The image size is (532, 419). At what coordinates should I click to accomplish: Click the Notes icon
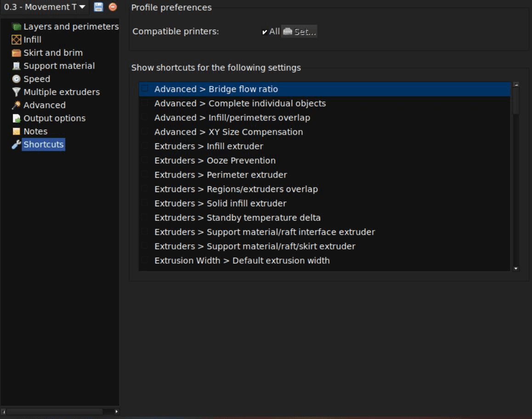(16, 131)
